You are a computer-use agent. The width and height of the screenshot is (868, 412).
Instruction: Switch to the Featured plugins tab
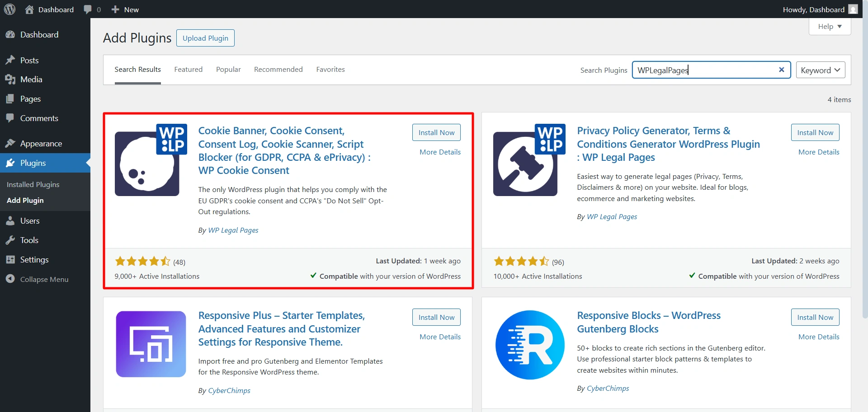tap(188, 69)
